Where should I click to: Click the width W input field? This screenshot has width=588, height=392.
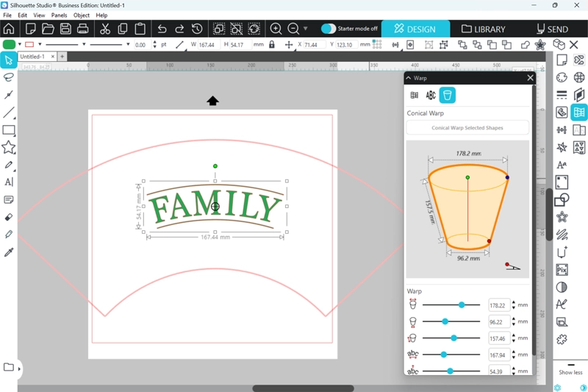(x=207, y=45)
